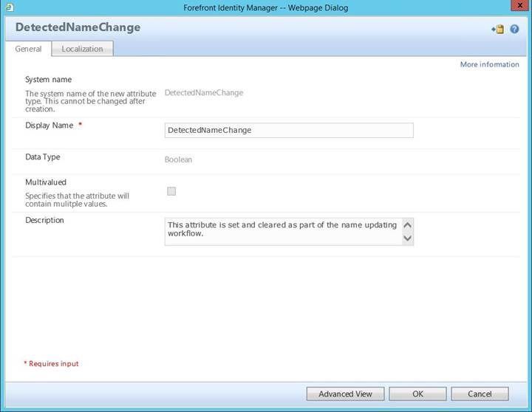The image size is (532, 412).
Task: Click the Requires input note
Action: point(51,363)
